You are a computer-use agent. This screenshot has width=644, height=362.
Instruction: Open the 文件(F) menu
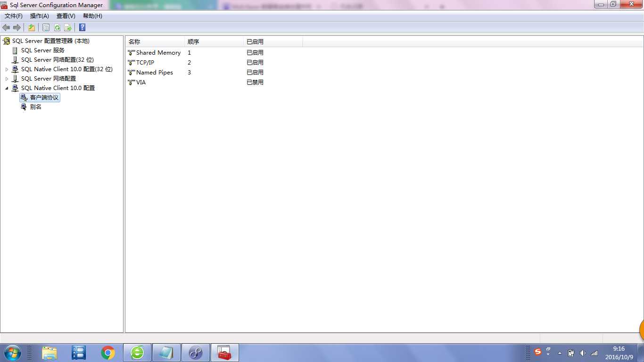[x=14, y=16]
